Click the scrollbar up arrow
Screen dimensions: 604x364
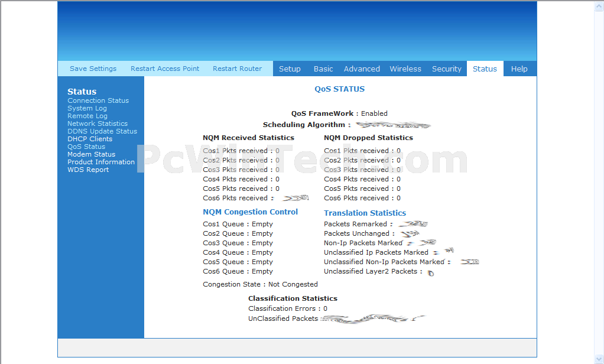tap(599, 6)
